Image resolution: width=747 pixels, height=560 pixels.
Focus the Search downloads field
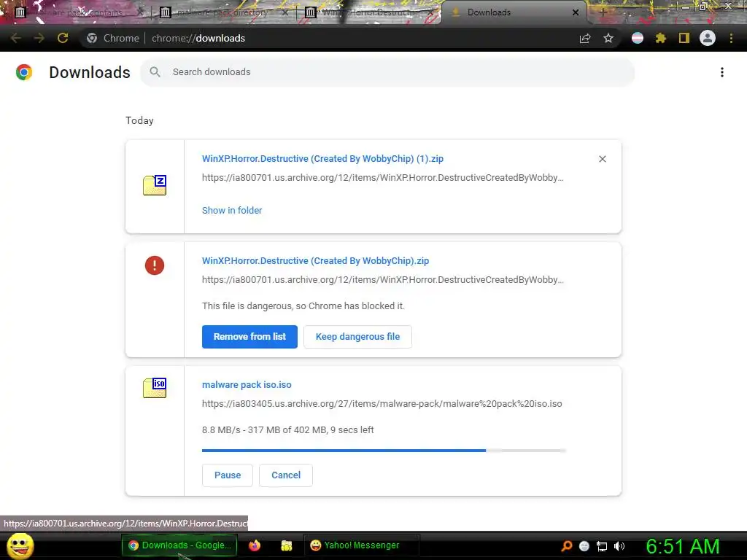[387, 72]
